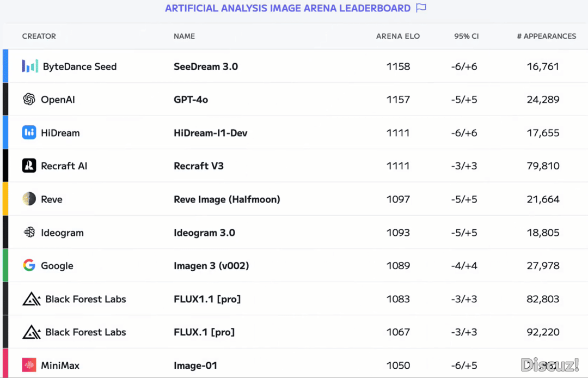588x378 pixels.
Task: Click the 79,810 appearances cell
Action: click(x=543, y=166)
